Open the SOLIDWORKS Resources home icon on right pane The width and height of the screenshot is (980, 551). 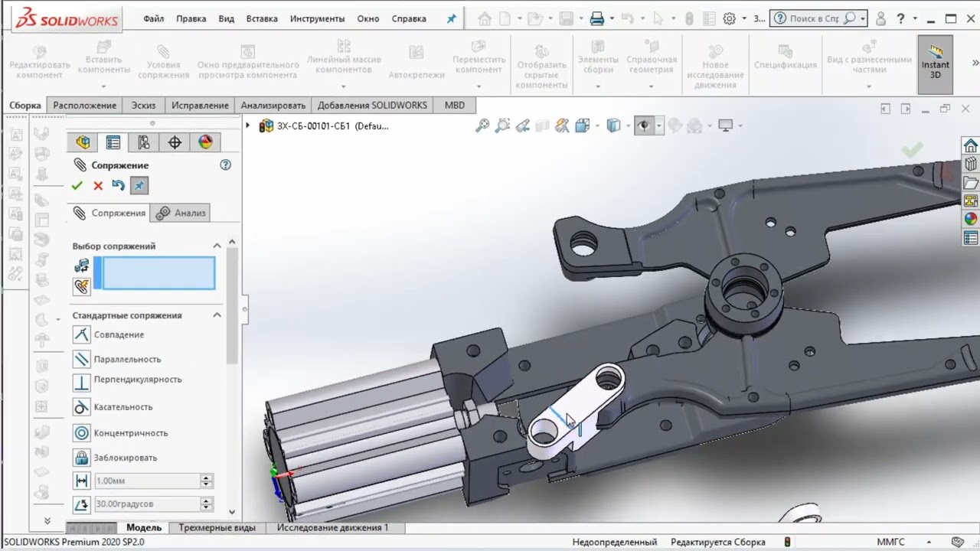click(970, 145)
